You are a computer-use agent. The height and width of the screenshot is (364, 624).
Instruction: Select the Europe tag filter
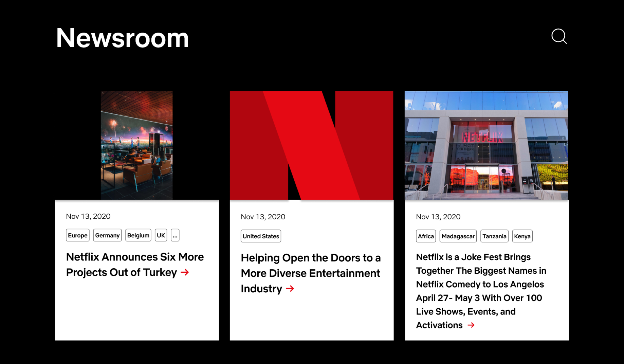pos(77,235)
